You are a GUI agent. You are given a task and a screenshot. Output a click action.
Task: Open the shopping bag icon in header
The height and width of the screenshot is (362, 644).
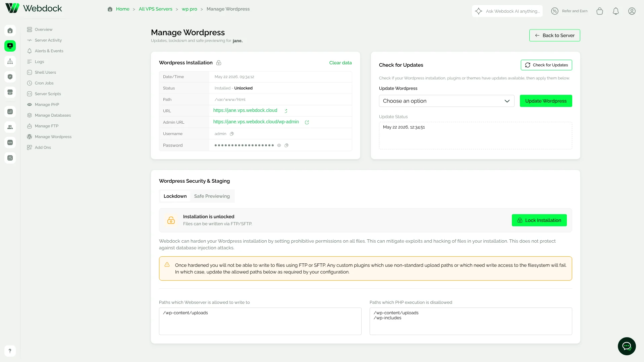[600, 11]
